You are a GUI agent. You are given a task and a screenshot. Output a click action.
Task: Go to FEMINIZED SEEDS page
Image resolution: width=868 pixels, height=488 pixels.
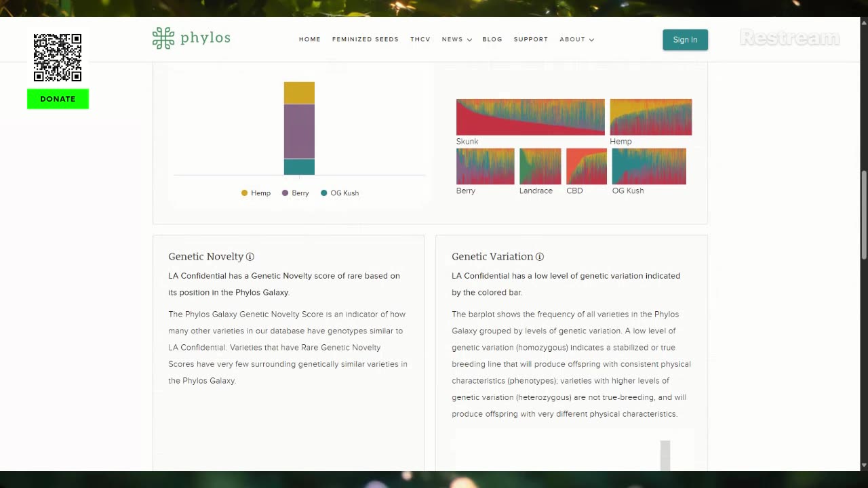point(366,39)
